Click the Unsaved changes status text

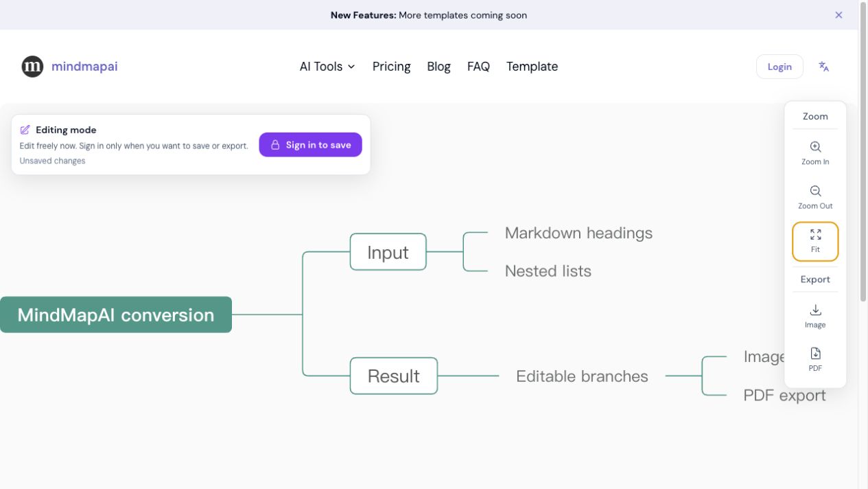[x=52, y=161]
